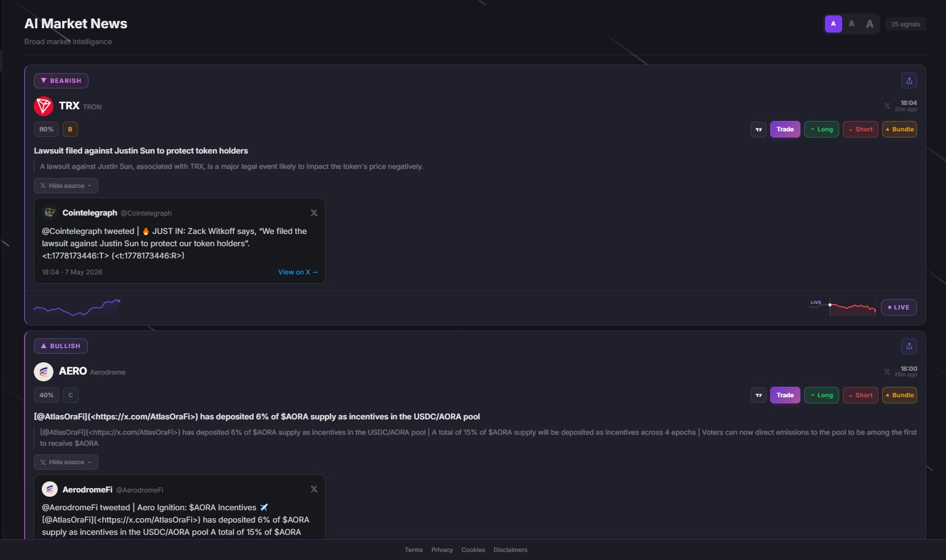Share the TRX news card
The width and height of the screenshot is (946, 560).
click(909, 80)
